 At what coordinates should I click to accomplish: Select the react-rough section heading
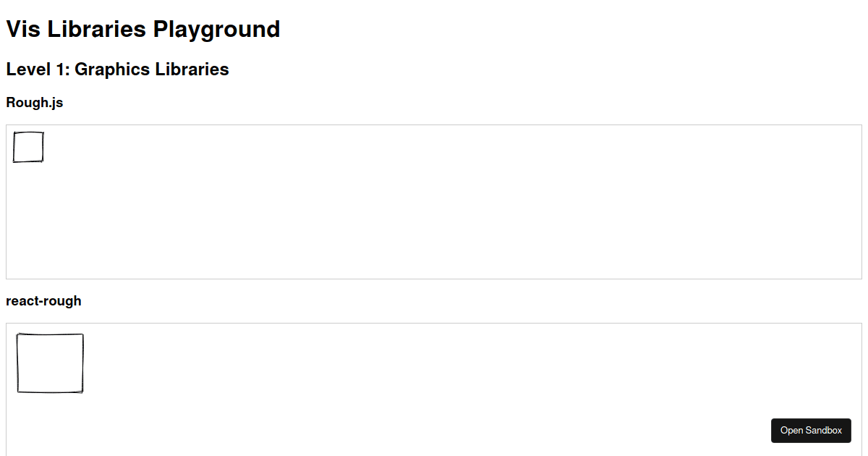pos(43,301)
